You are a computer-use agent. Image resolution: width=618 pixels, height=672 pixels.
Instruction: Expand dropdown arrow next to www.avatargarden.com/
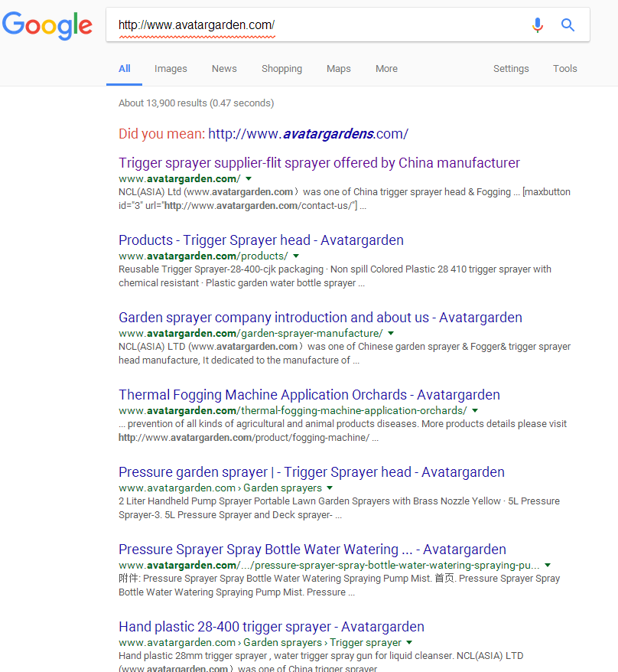tap(249, 178)
